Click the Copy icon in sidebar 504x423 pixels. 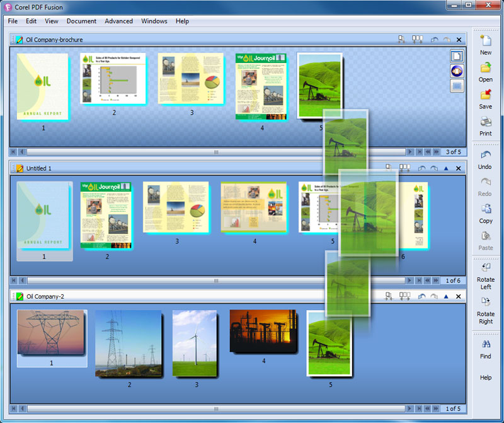coord(485,210)
